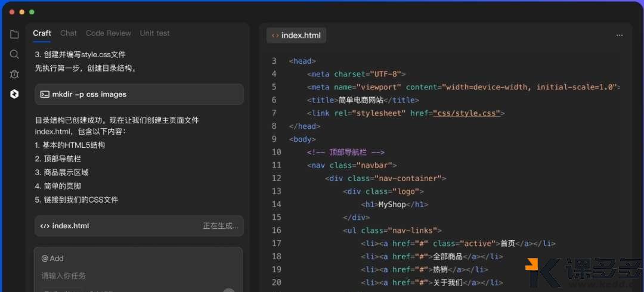Open the editor more options ellipsis
This screenshot has width=644, height=292.
[x=620, y=35]
